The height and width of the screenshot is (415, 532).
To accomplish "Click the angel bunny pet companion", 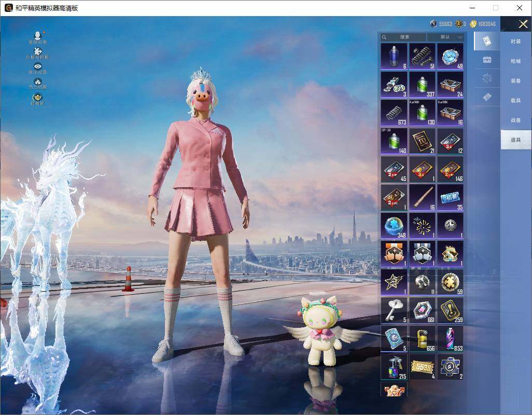I will [323, 329].
